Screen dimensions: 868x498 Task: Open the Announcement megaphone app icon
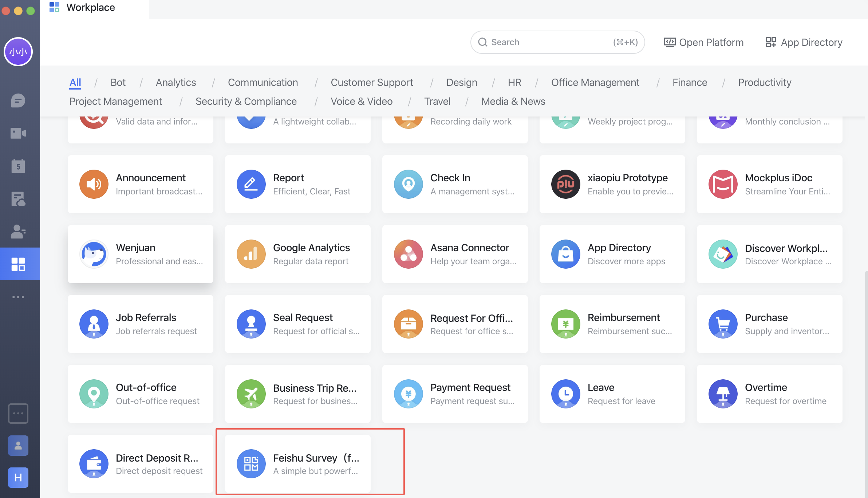(x=94, y=184)
